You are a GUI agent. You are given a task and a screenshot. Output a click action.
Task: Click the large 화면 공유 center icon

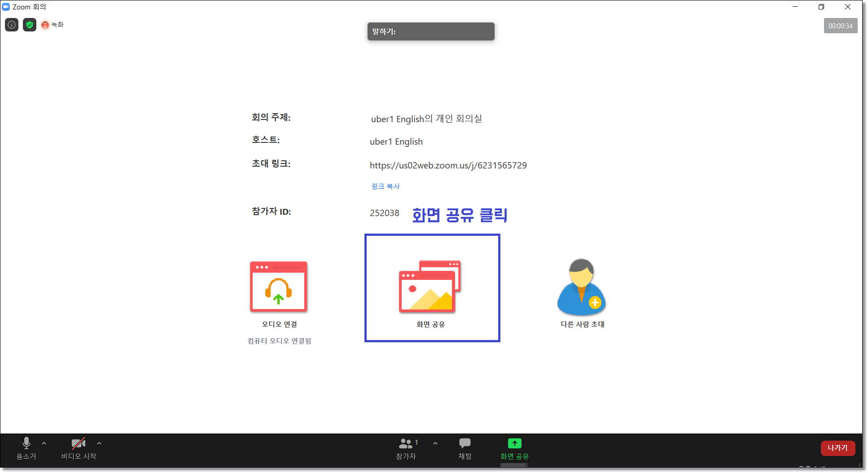pos(430,287)
